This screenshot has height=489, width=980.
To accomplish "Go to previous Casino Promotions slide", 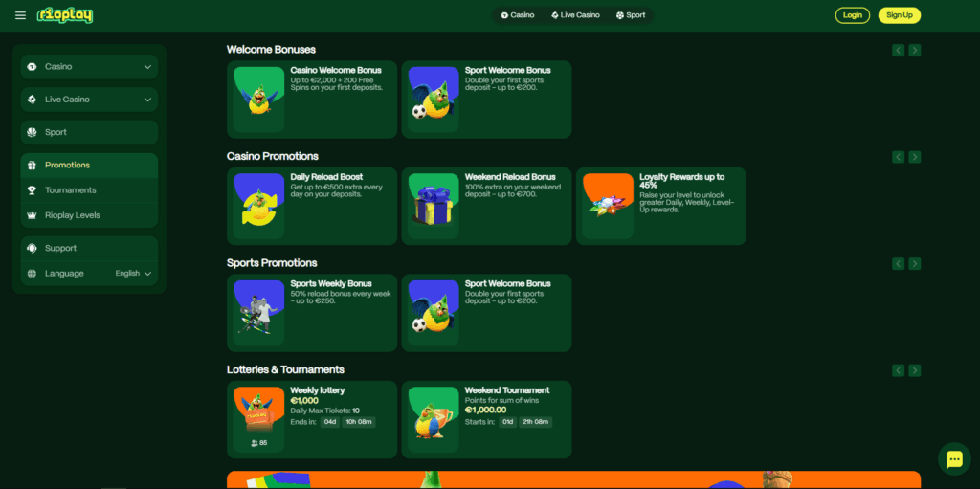I will click(898, 157).
